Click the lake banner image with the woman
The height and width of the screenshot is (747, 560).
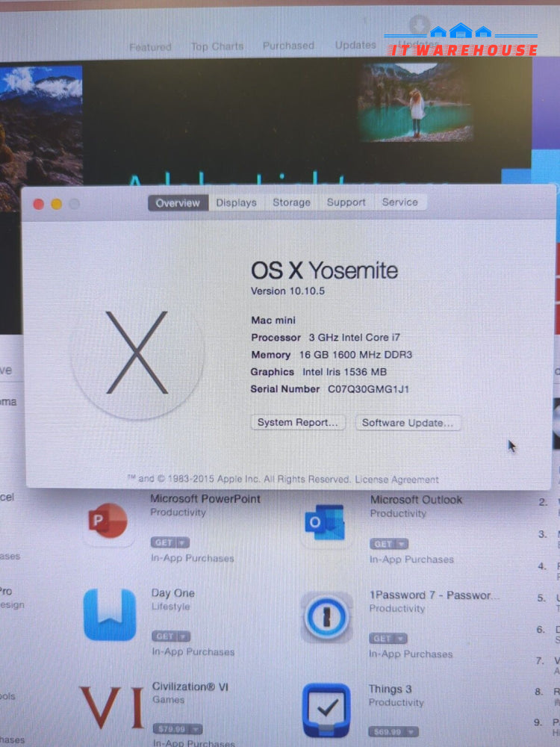pyautogui.click(x=415, y=102)
